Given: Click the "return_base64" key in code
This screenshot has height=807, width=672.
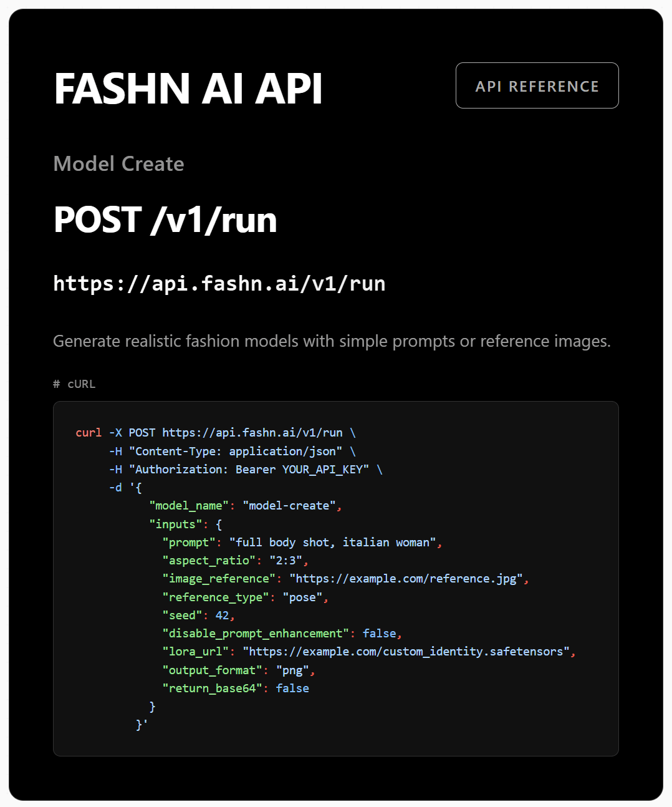Looking at the screenshot, I should pos(212,689).
